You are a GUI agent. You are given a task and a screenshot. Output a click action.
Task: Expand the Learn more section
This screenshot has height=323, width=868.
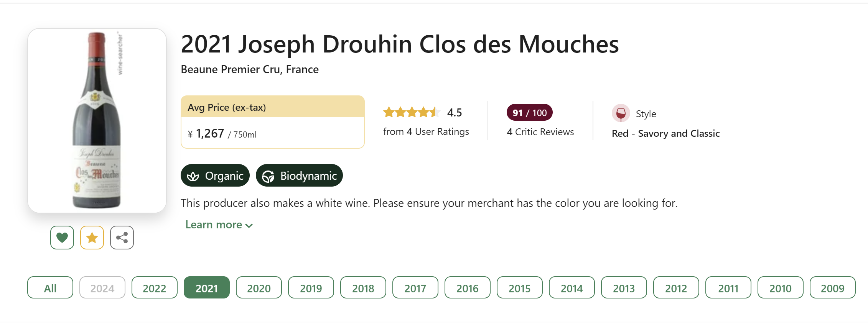tap(219, 225)
